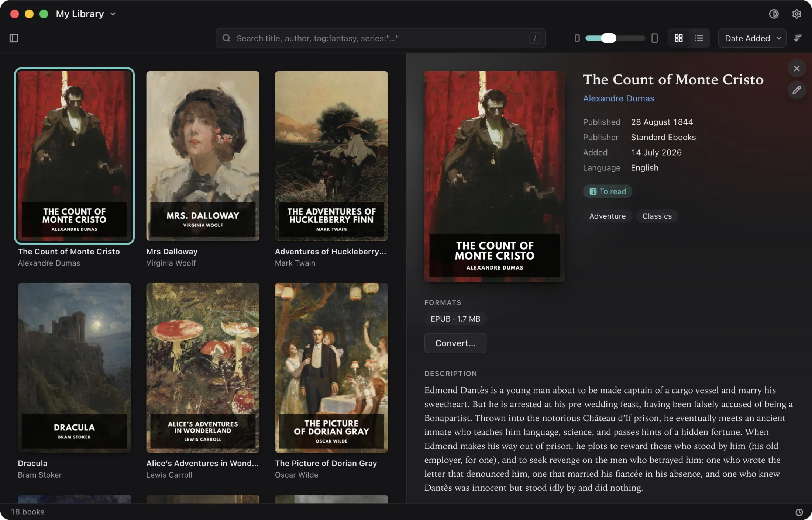Click the large cover size icon
The image size is (812, 520).
(654, 38)
